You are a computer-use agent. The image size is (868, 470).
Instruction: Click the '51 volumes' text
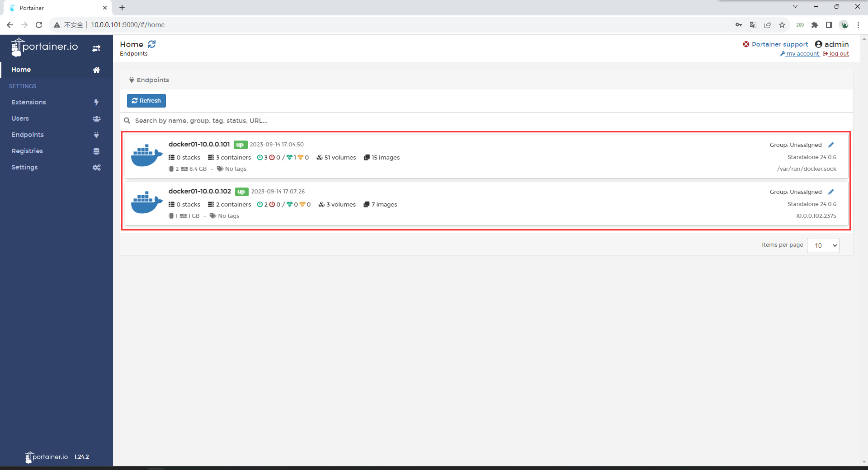click(340, 157)
